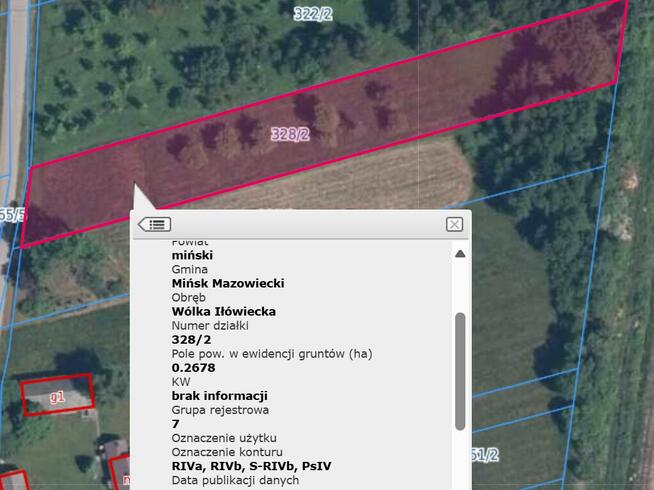Screen dimensions: 654x490
Task: Select parcel labeled 322/2 on the map
Action: [313, 14]
